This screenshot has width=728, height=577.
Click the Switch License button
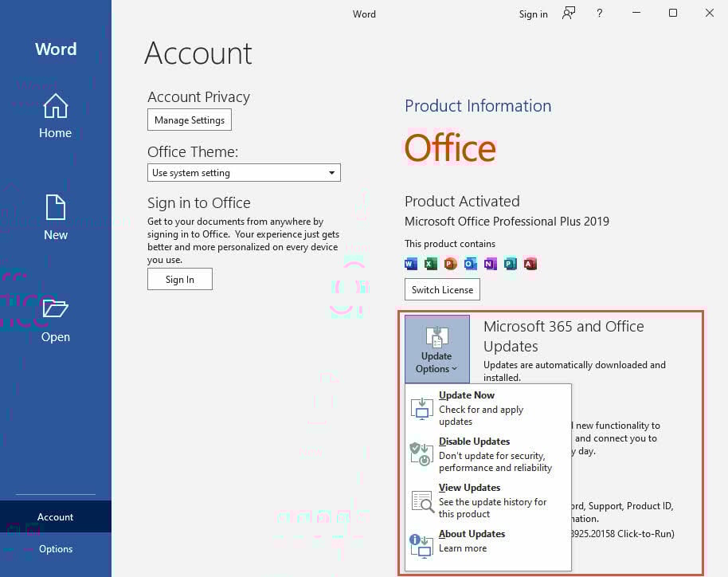tap(442, 289)
